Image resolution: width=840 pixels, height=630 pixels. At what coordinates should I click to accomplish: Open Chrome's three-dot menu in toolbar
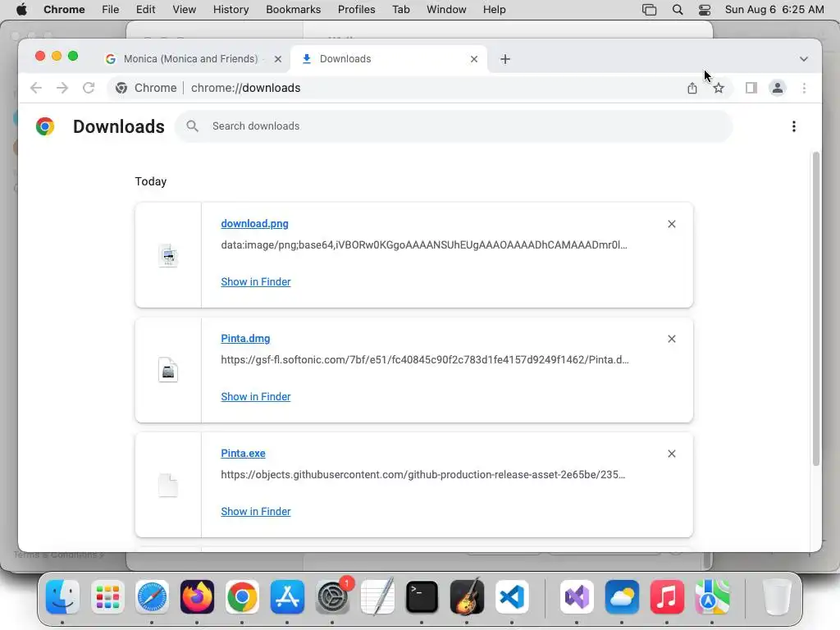(x=804, y=88)
